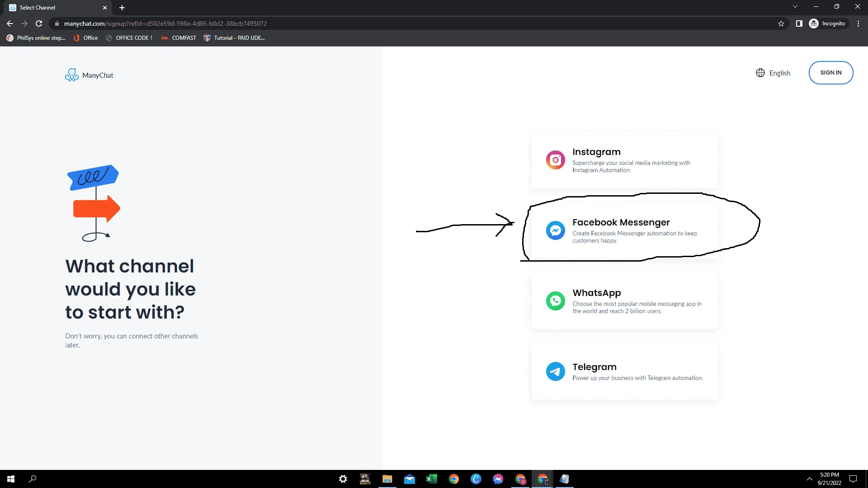Click the Facebook Messenger bubble icon
This screenshot has width=868, height=488.
click(x=555, y=230)
